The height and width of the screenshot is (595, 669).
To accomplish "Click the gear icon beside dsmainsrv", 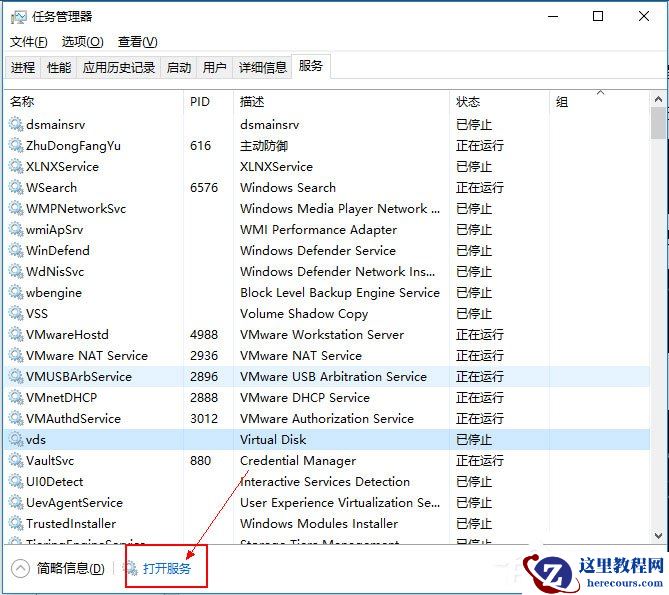I will (x=16, y=124).
